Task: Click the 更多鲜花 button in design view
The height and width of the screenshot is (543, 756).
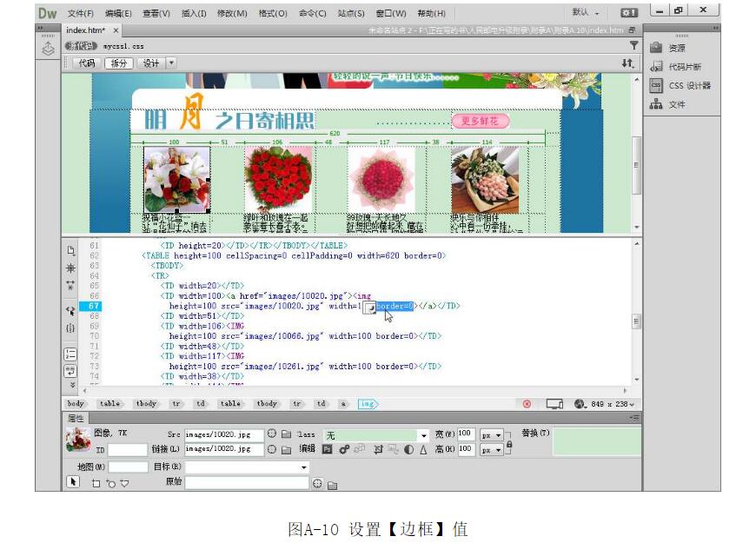Action: click(x=480, y=121)
